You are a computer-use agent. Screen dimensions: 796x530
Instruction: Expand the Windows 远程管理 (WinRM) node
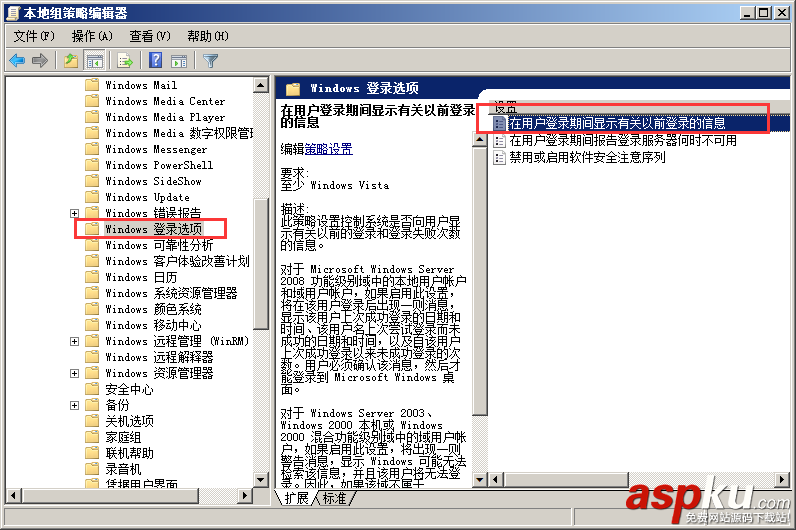click(x=75, y=341)
